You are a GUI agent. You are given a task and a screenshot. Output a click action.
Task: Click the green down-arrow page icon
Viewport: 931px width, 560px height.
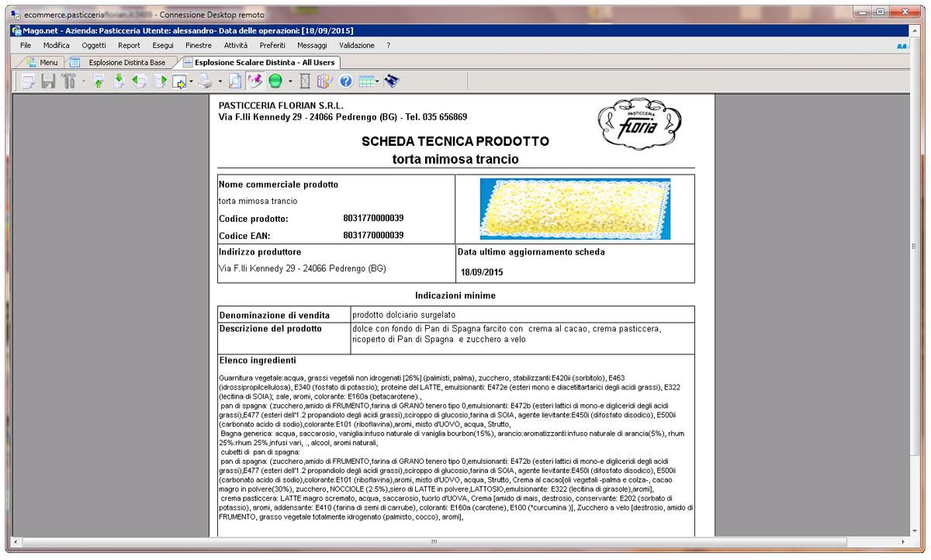tap(119, 81)
